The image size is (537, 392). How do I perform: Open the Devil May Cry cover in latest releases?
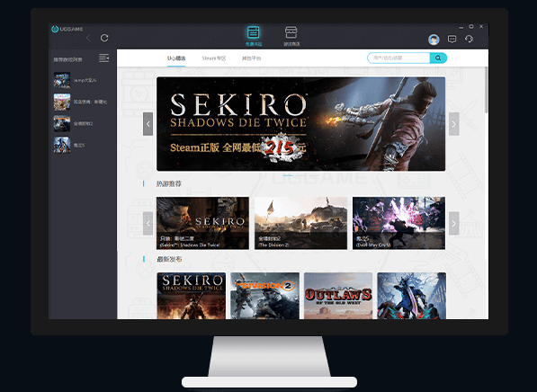(412, 296)
